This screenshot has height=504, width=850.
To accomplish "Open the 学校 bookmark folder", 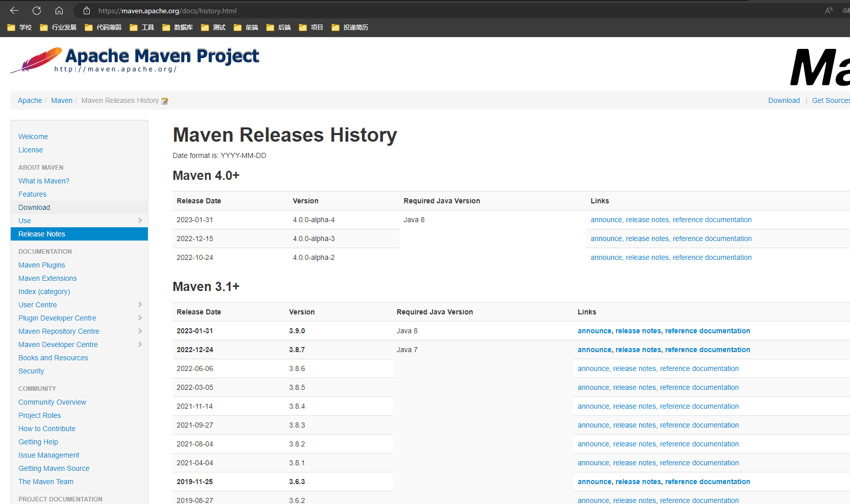I will tap(20, 28).
